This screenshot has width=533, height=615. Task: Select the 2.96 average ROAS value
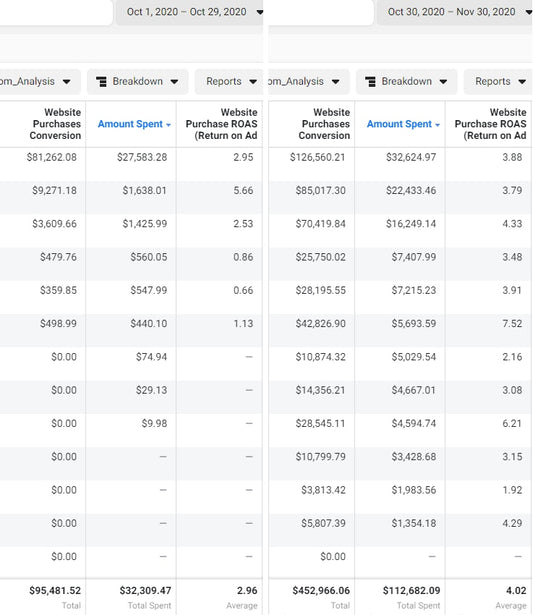247,591
